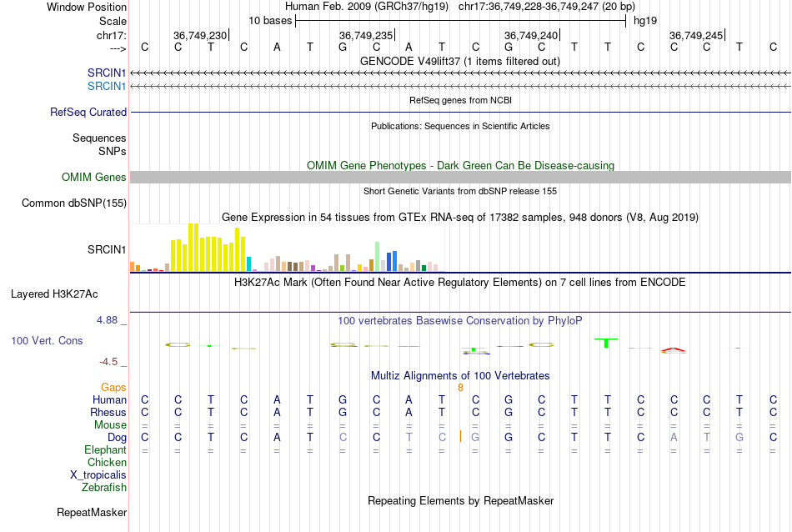792x532 pixels.
Task: Click the Sequences track label
Action: 99,138
